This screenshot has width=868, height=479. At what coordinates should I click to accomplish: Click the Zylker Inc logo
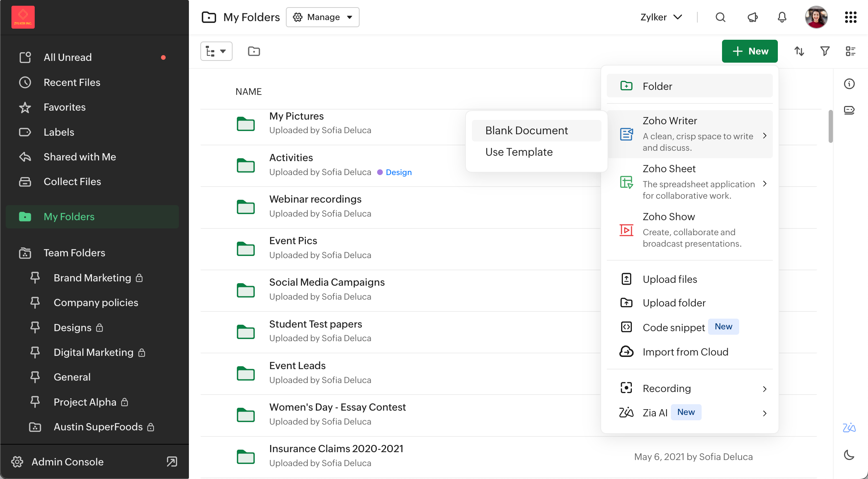click(x=23, y=17)
